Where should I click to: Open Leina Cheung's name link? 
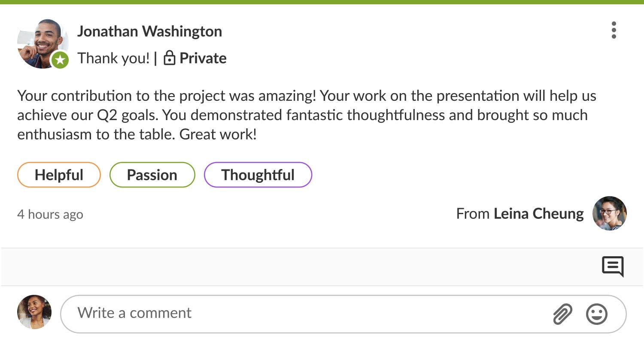(538, 214)
